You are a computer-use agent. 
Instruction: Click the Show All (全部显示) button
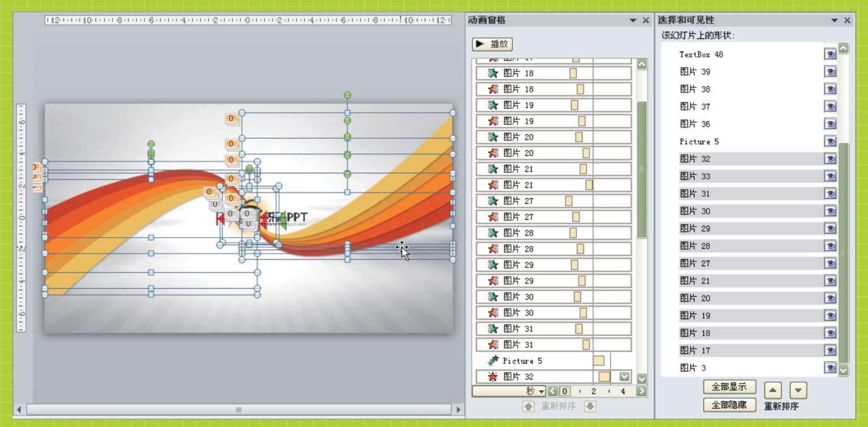click(x=729, y=387)
